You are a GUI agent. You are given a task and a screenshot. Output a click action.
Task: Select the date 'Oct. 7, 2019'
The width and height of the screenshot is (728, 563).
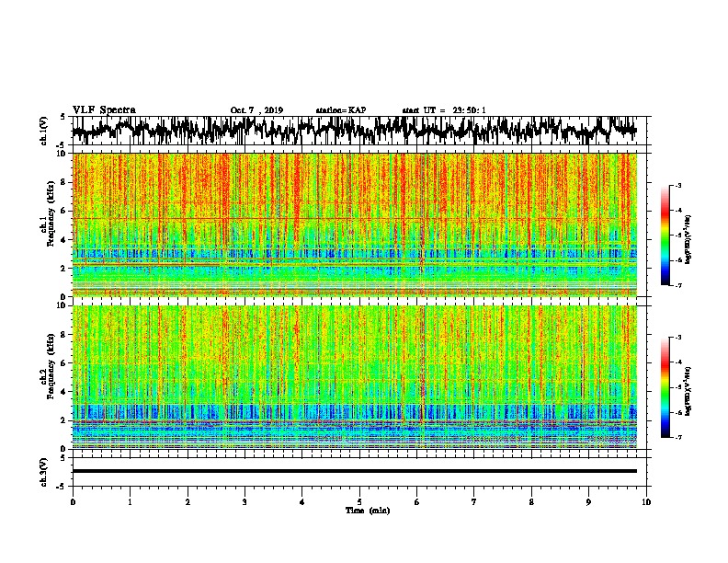(256, 110)
